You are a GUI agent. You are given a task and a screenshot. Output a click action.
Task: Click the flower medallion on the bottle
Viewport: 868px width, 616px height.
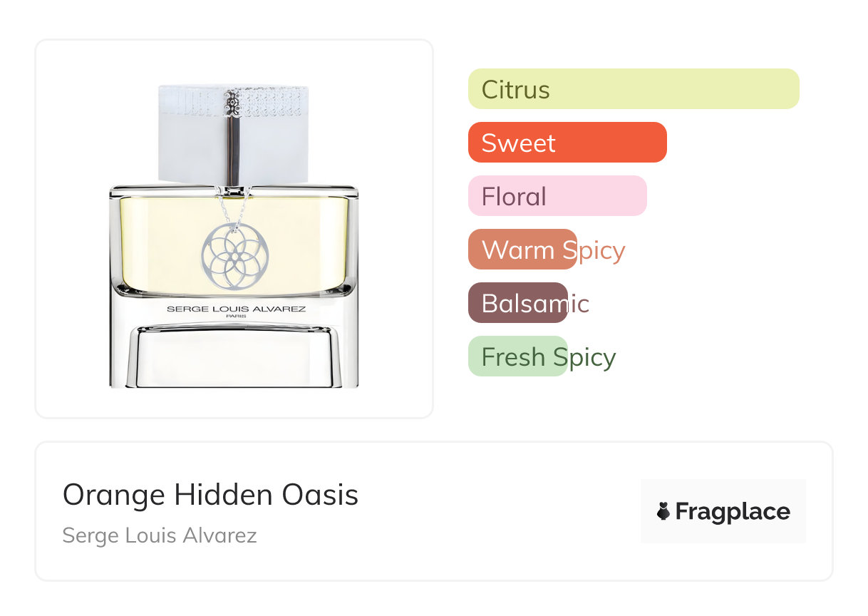point(234,257)
